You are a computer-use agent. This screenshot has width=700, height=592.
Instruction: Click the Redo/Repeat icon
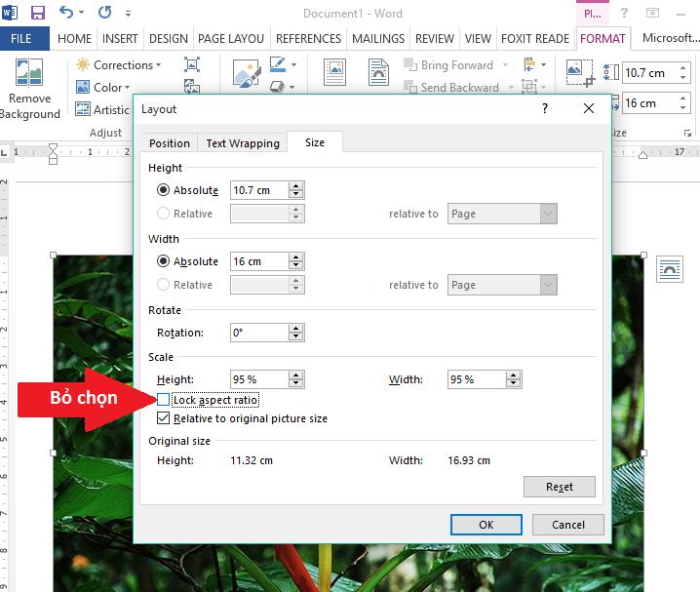pyautogui.click(x=104, y=12)
